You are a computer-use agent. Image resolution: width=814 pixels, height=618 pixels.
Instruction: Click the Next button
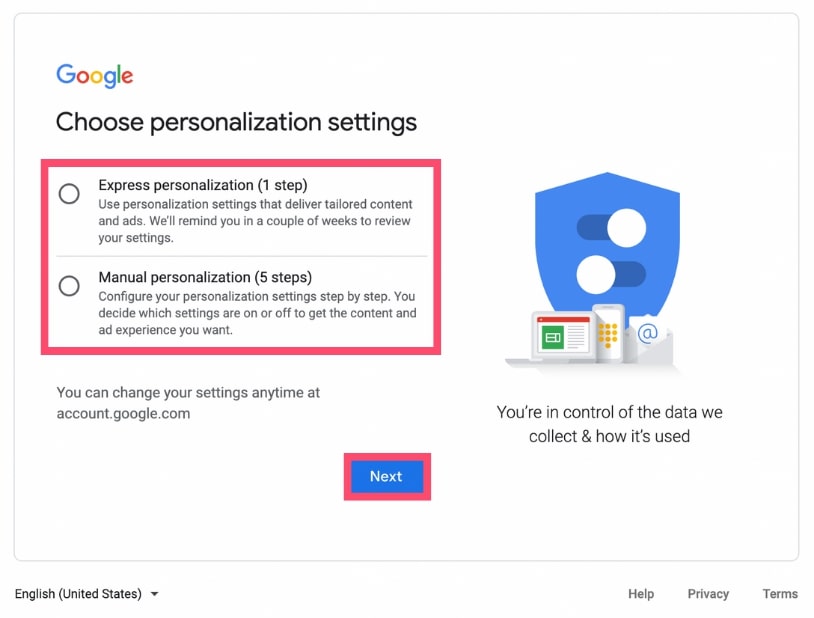(x=387, y=476)
